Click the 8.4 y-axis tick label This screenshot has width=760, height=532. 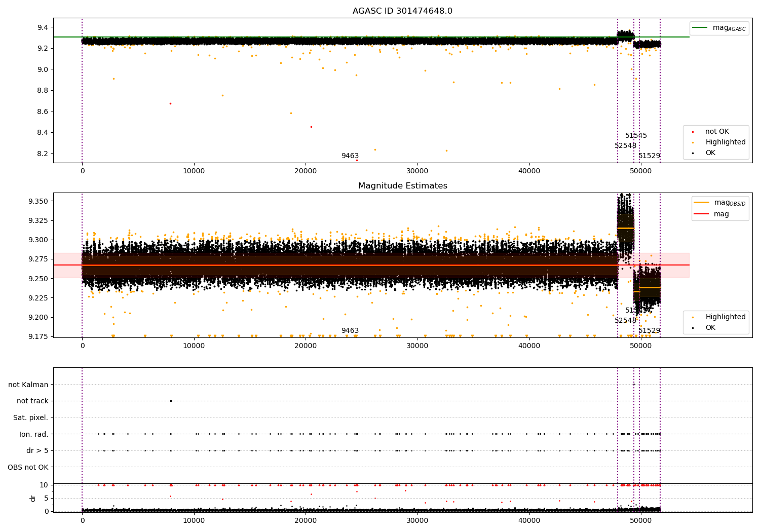[x=42, y=133]
